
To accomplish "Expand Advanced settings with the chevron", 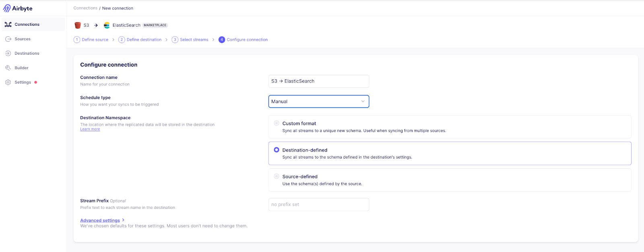I will 123,220.
